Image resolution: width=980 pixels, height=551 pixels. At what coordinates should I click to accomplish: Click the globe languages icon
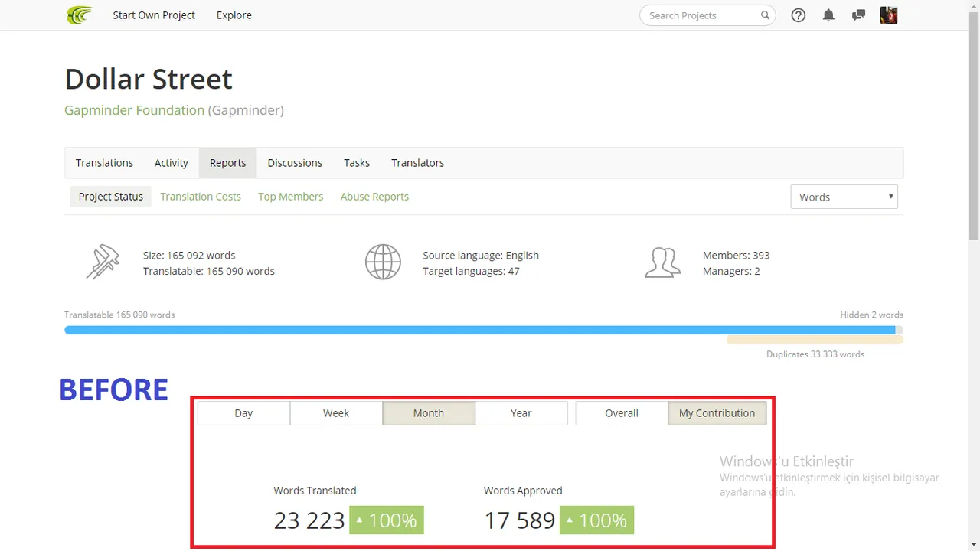383,262
